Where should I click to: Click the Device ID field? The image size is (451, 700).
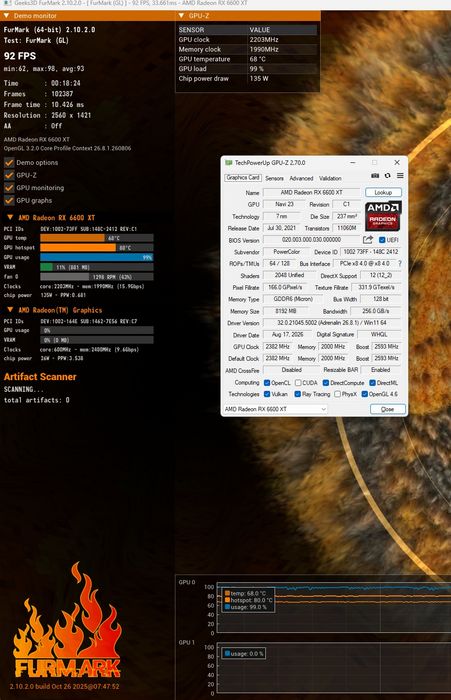(371, 252)
